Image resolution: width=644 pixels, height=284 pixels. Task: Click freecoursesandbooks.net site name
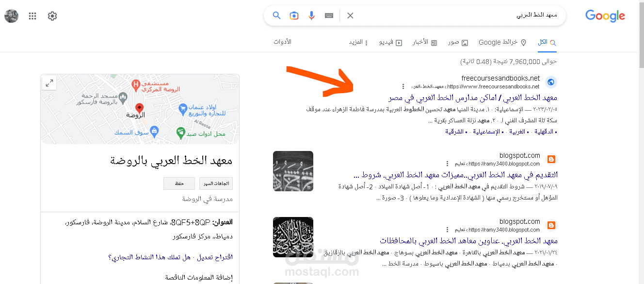pyautogui.click(x=500, y=78)
